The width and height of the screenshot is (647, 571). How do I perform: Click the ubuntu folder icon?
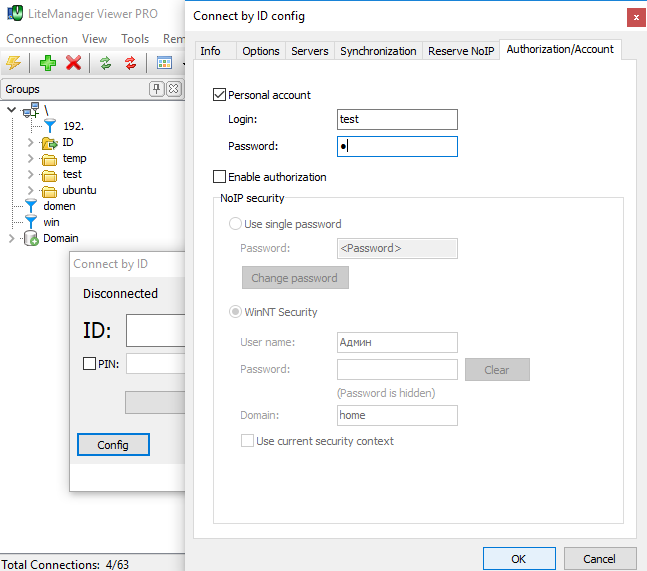tap(50, 191)
